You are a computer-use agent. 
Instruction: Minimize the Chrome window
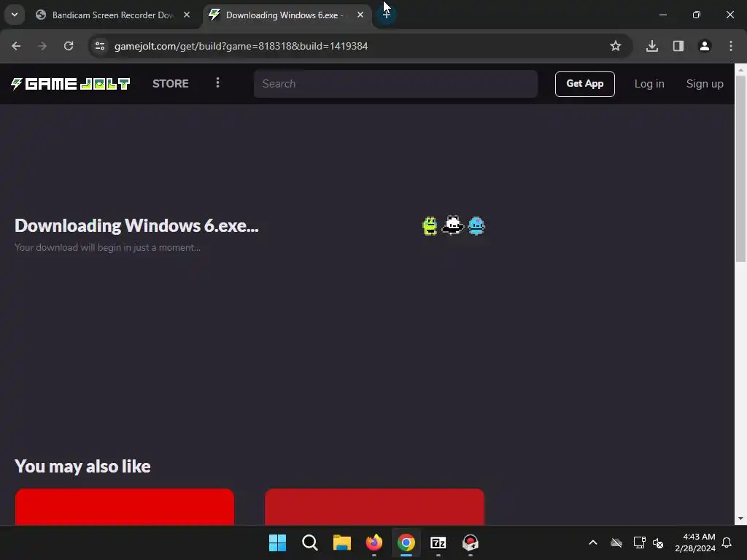click(x=662, y=15)
